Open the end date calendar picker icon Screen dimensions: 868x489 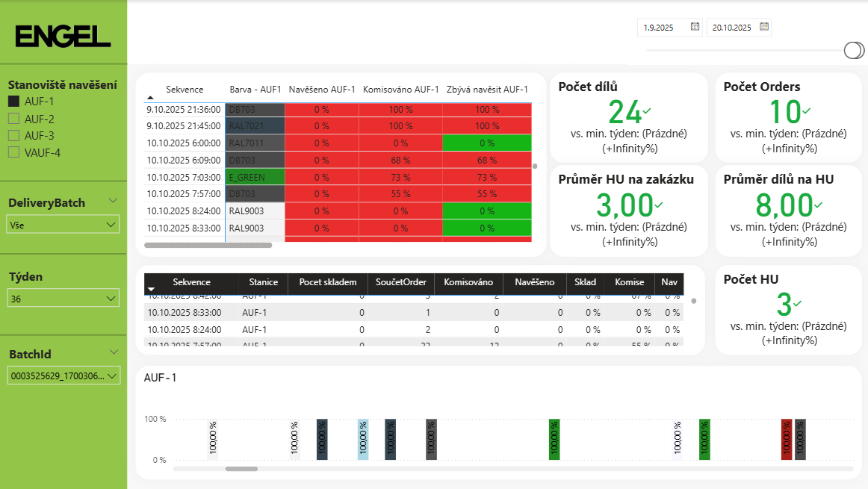763,27
